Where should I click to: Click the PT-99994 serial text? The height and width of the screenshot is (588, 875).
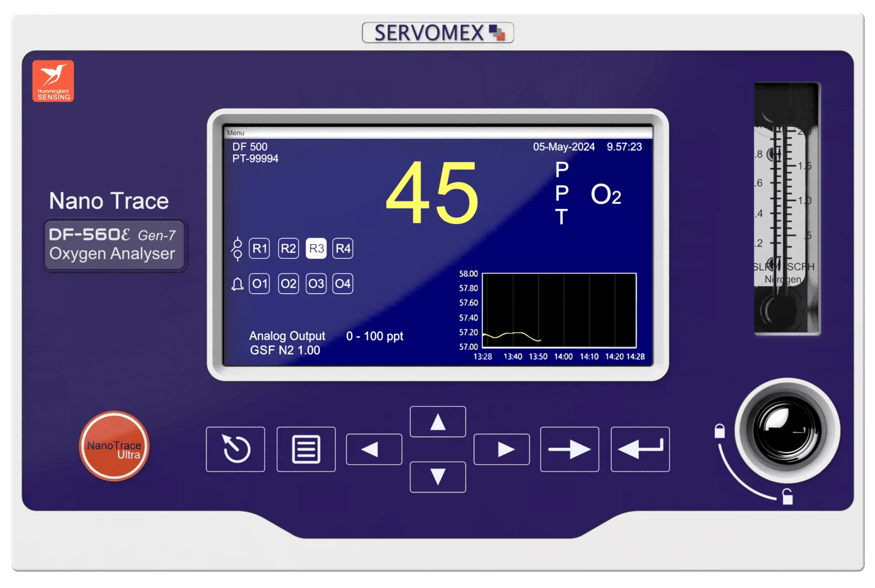(x=255, y=159)
